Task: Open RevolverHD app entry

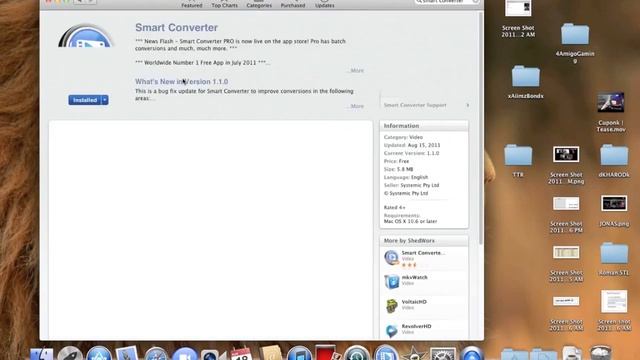Action: 424,330
